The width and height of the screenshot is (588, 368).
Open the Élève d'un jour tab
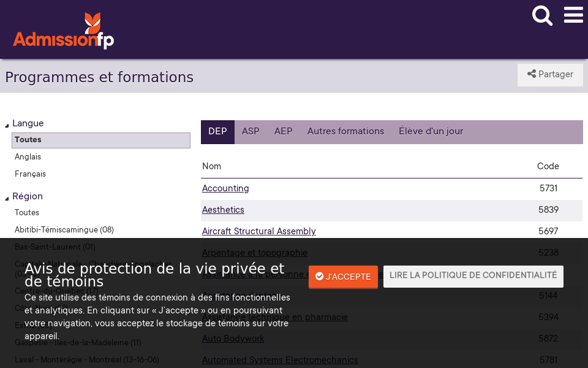tap(431, 131)
